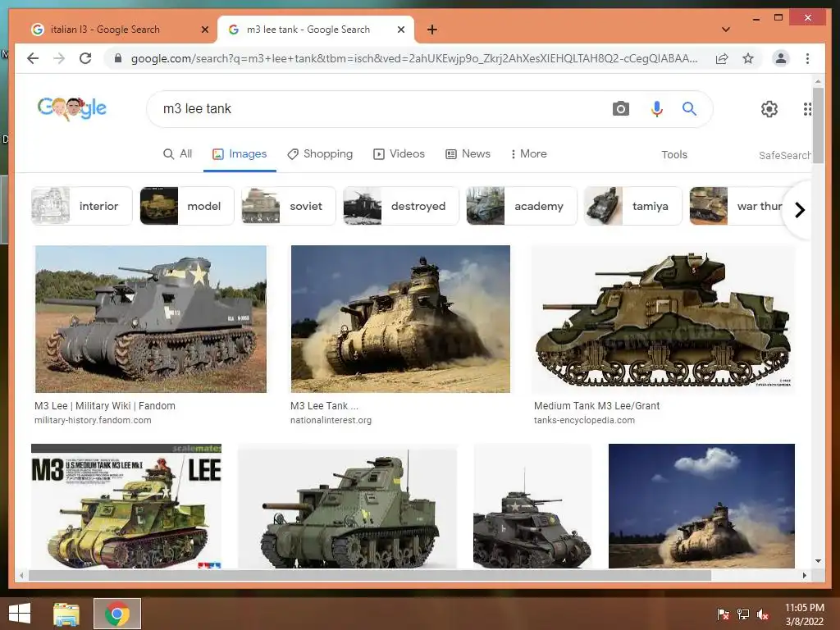The width and height of the screenshot is (840, 630).
Task: Open the scalemates M3 LEE box art
Action: [x=126, y=506]
